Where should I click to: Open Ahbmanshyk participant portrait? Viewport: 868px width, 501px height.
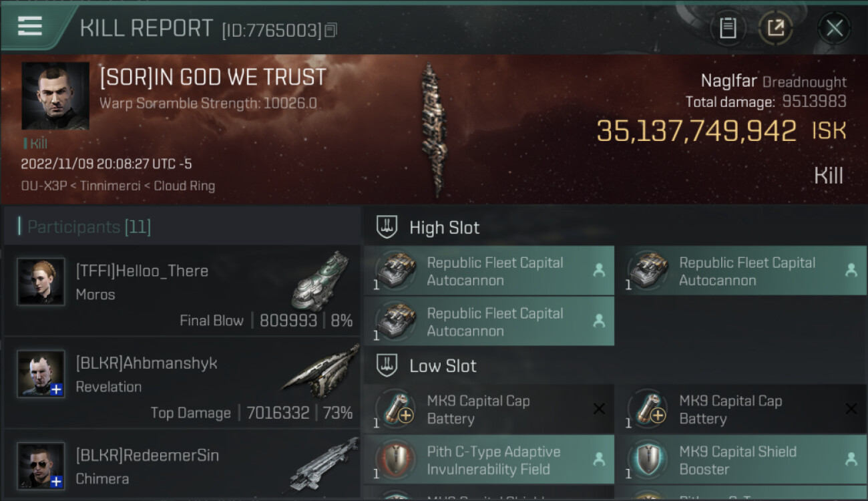[x=41, y=374]
